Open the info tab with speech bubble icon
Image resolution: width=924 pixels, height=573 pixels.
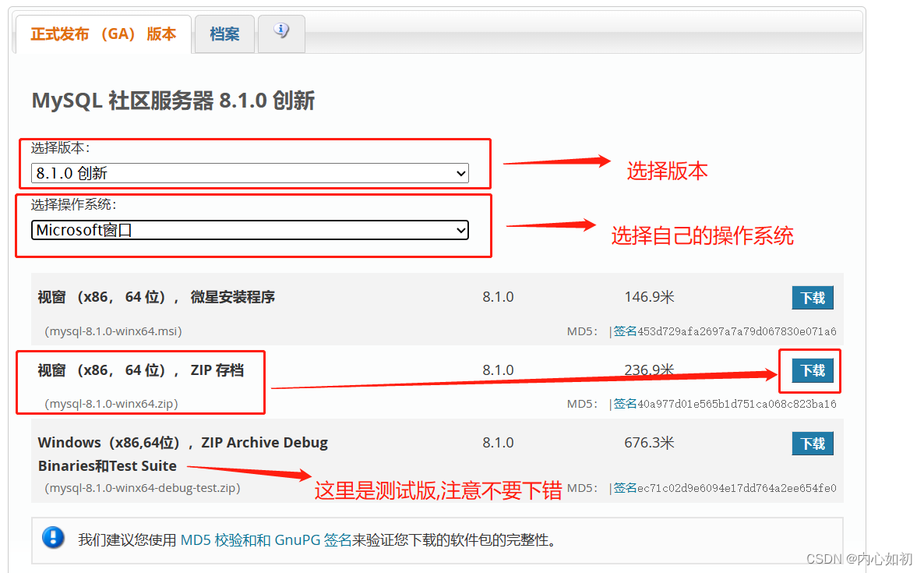(281, 33)
